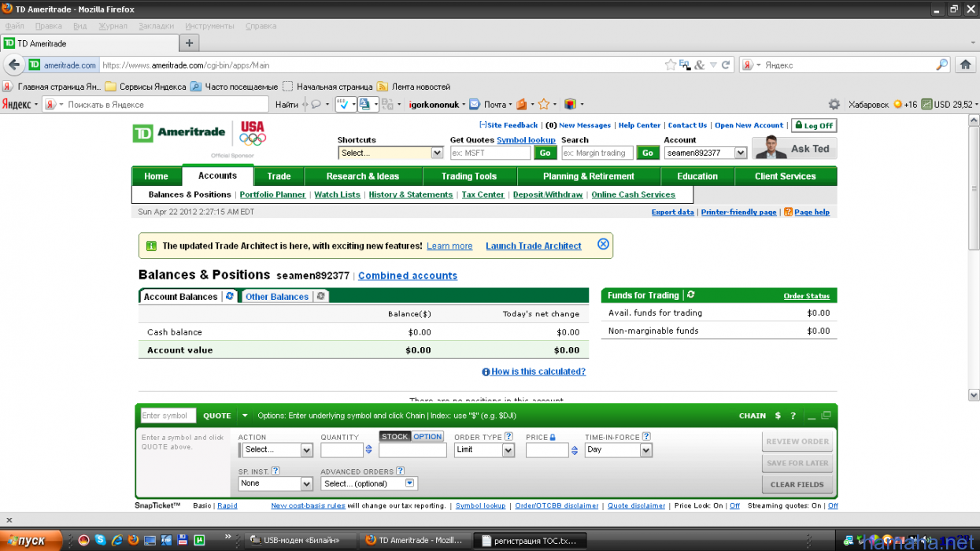This screenshot has height=551, width=980.
Task: Click the Enter symbol field in SnapTicket
Action: click(x=168, y=416)
